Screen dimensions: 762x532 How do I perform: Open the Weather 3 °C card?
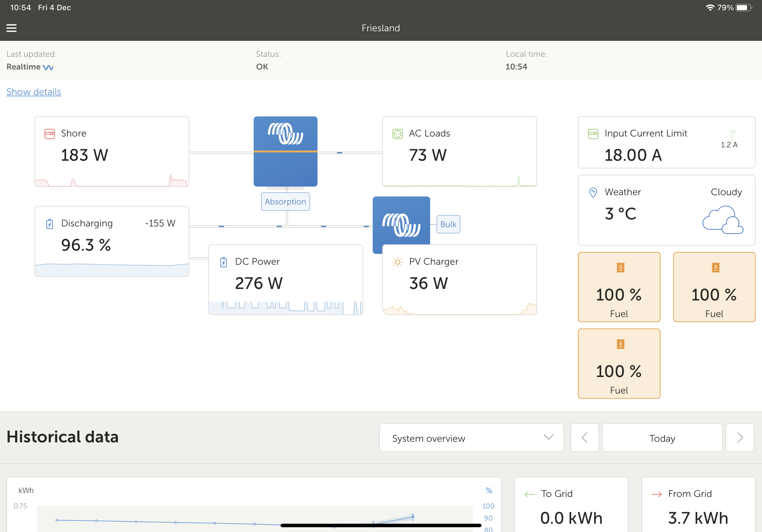(666, 210)
